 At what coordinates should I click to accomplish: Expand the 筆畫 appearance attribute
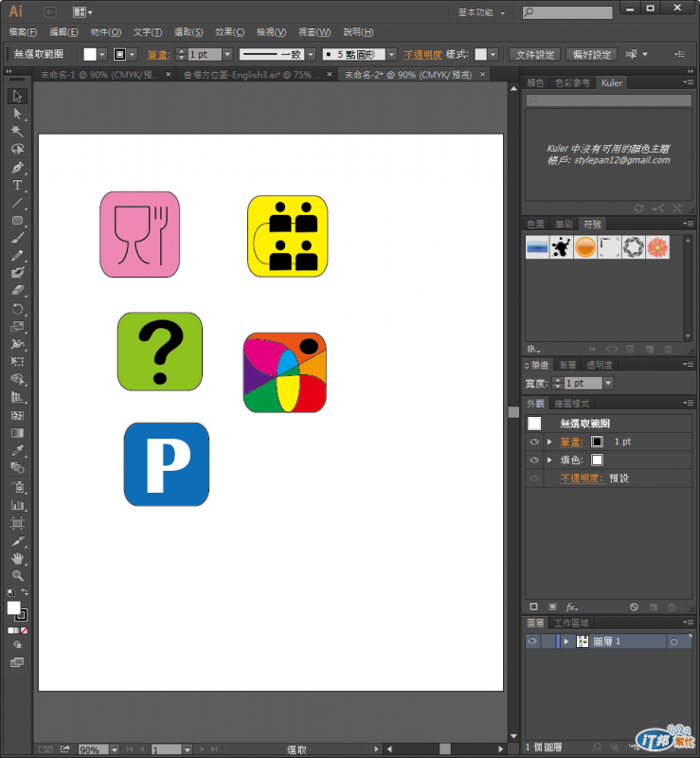click(x=549, y=442)
